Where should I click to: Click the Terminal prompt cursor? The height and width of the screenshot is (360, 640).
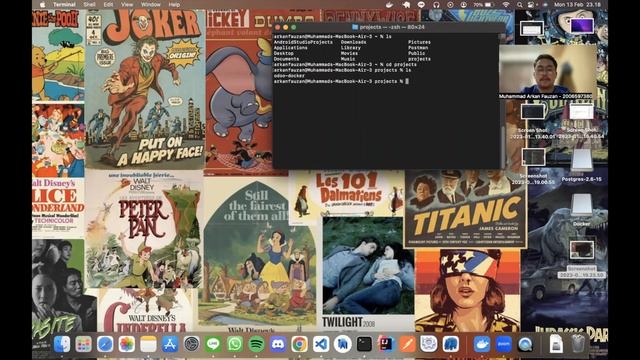click(x=407, y=81)
